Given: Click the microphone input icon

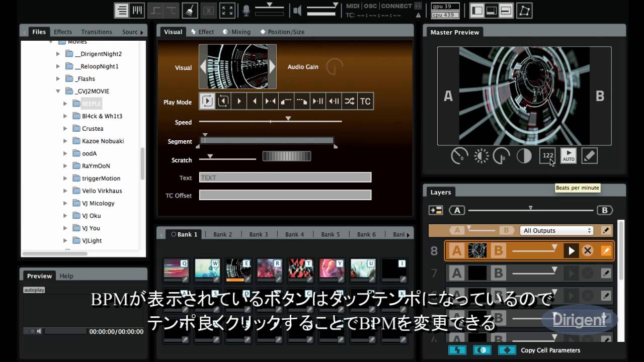Looking at the screenshot, I should (x=246, y=11).
